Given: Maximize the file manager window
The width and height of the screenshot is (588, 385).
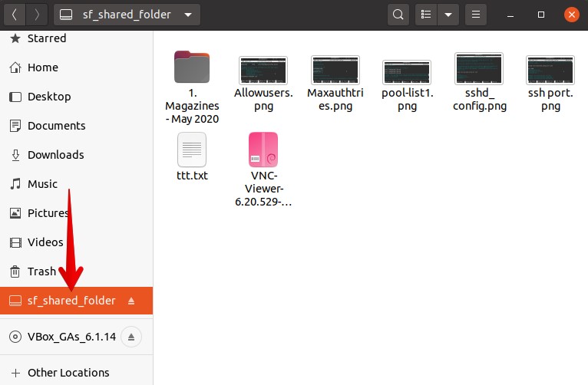Looking at the screenshot, I should [x=540, y=15].
